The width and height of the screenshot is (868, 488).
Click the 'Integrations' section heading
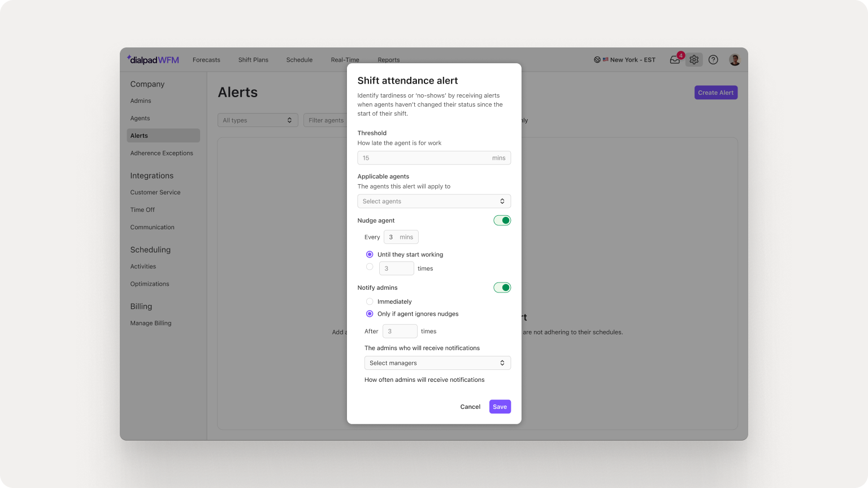coord(152,176)
